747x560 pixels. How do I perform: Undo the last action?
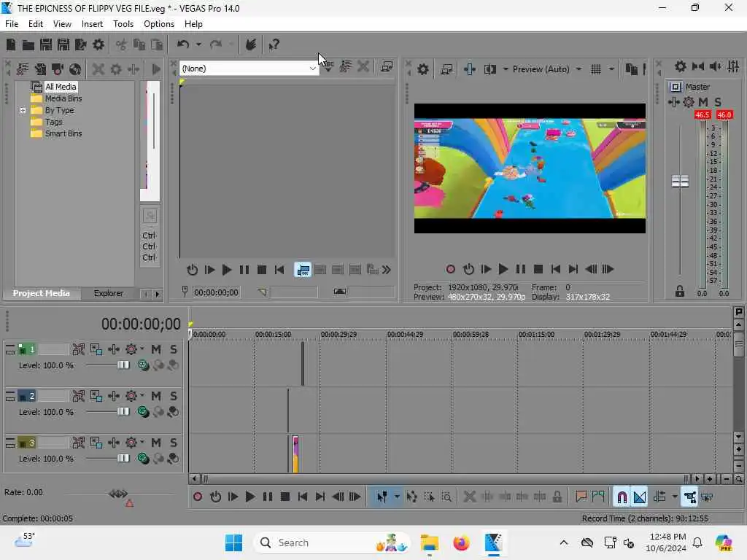coord(183,44)
